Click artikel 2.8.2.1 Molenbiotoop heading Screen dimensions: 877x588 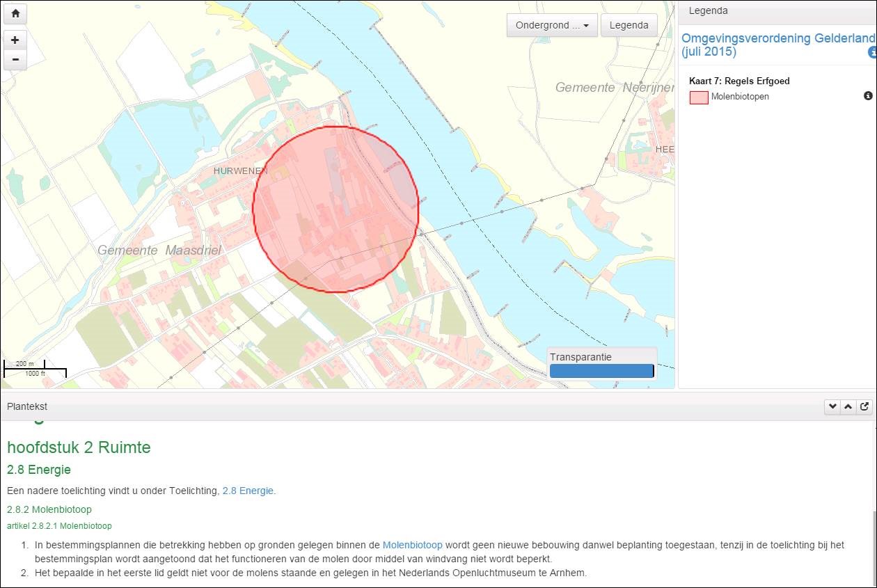tap(59, 526)
